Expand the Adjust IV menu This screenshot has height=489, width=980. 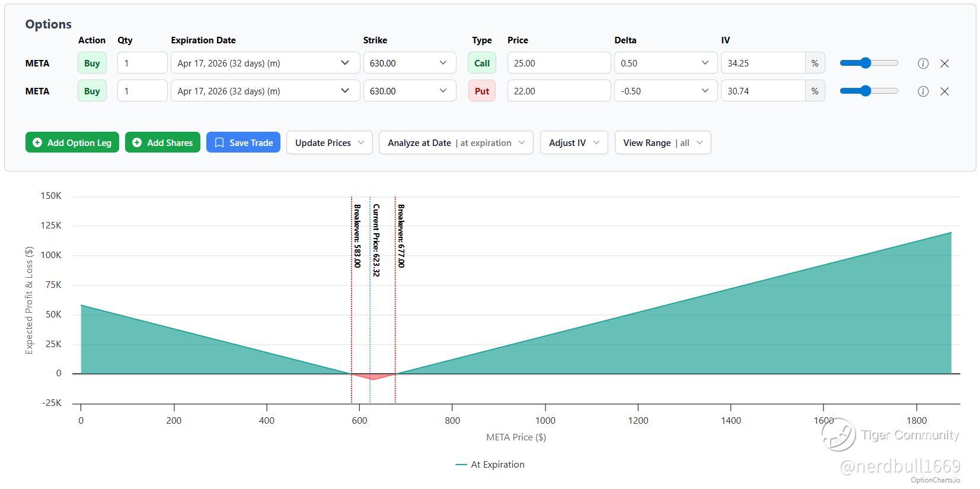(573, 143)
